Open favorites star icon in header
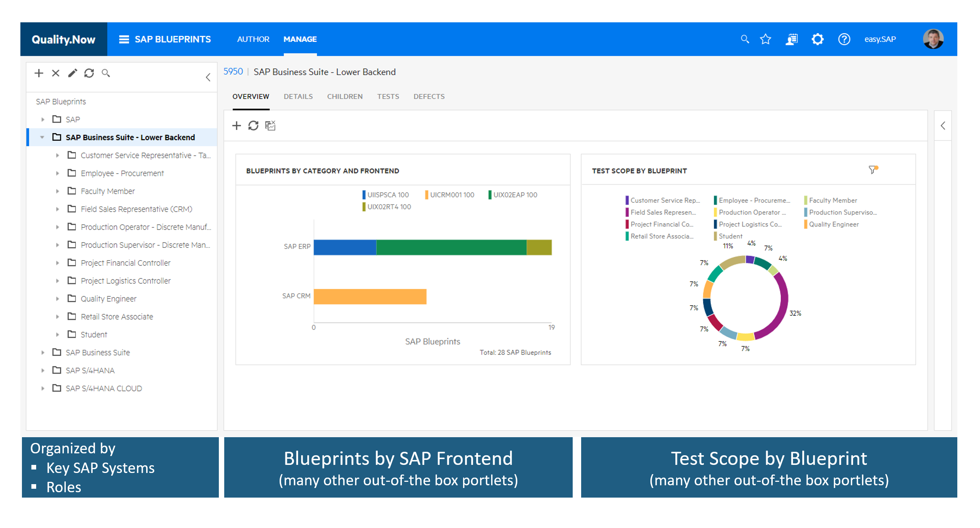Screen dimensions: 980x528 [765, 39]
